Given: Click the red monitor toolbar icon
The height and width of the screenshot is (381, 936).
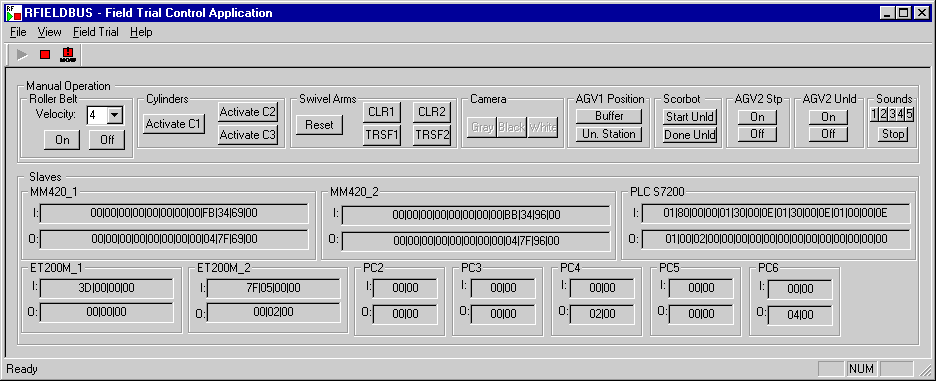Looking at the screenshot, I should [x=67, y=55].
